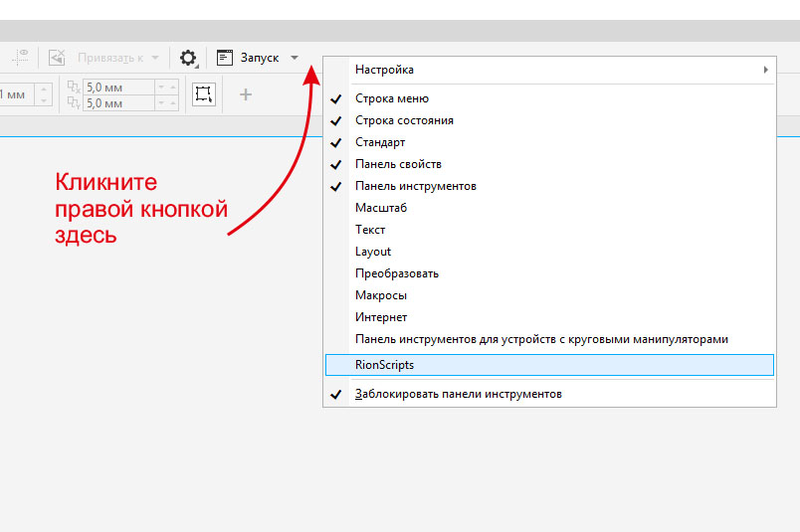The width and height of the screenshot is (800, 532).
Task: Click the stepper arrows of the мм nudge field
Action: pyautogui.click(x=44, y=94)
